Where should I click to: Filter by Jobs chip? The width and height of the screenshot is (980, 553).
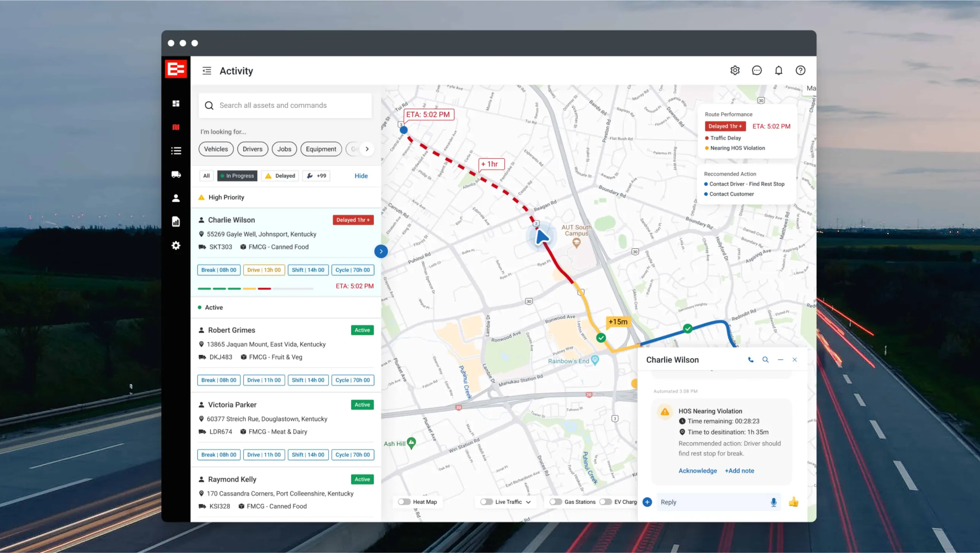click(x=284, y=149)
